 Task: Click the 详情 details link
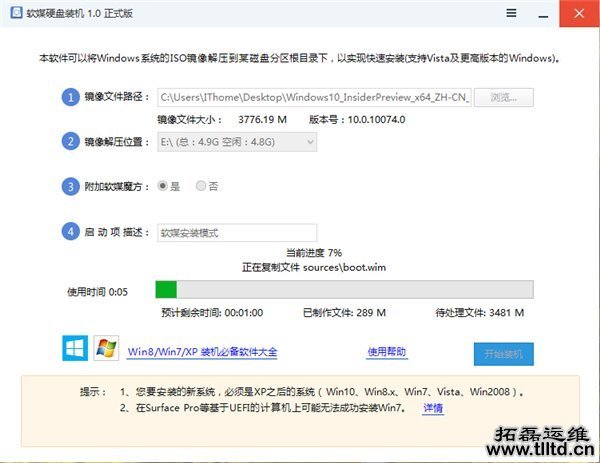pyautogui.click(x=433, y=408)
